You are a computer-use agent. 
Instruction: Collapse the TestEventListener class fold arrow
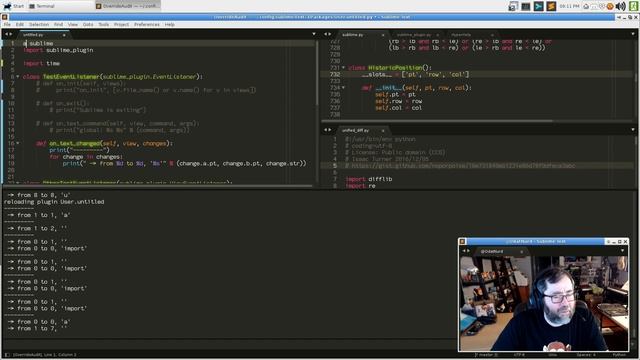pos(18,77)
